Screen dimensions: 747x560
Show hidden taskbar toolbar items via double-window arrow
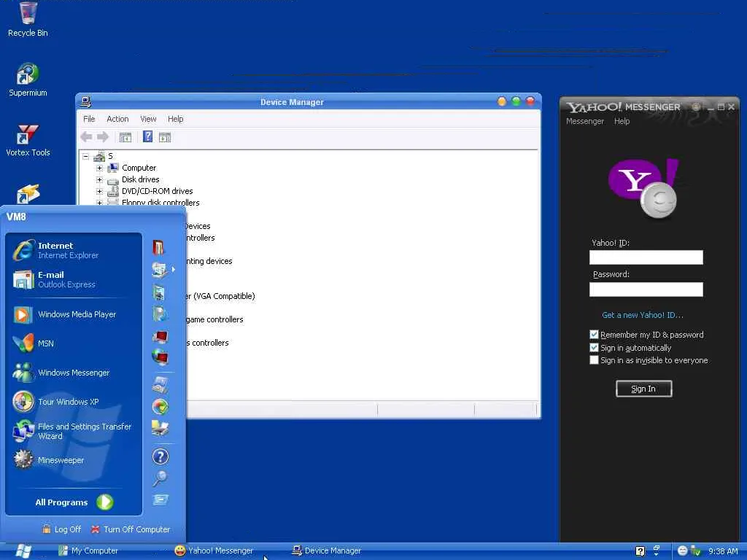[657, 551]
